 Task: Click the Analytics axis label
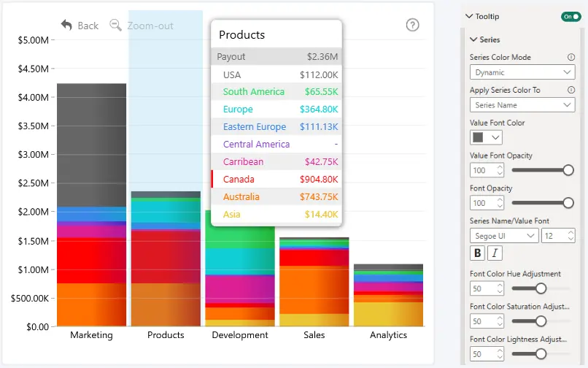coord(389,335)
